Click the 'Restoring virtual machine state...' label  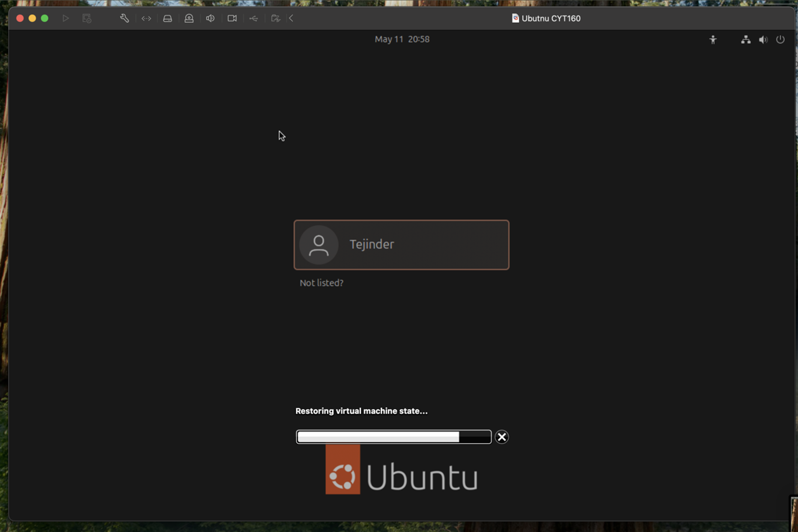362,411
